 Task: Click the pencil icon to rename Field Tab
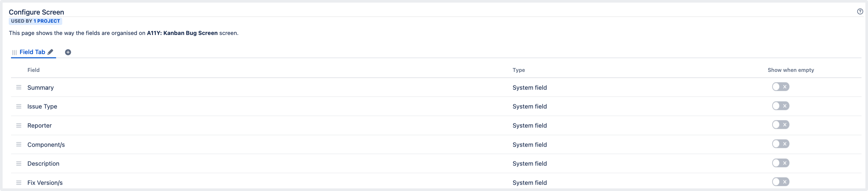tap(50, 52)
